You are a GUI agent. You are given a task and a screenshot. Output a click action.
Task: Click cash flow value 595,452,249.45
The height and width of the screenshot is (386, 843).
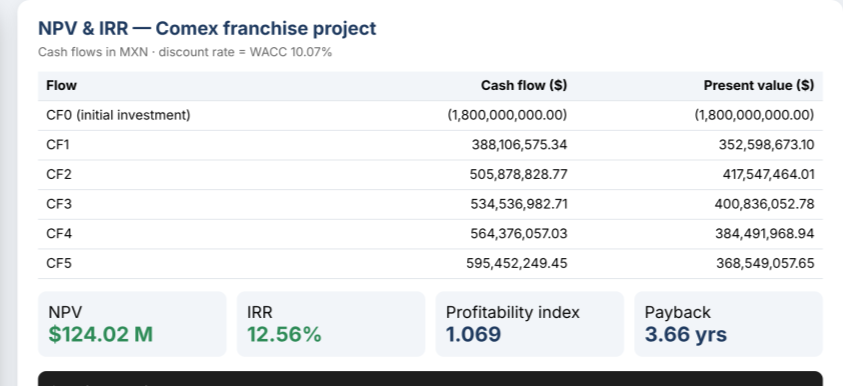517,263
